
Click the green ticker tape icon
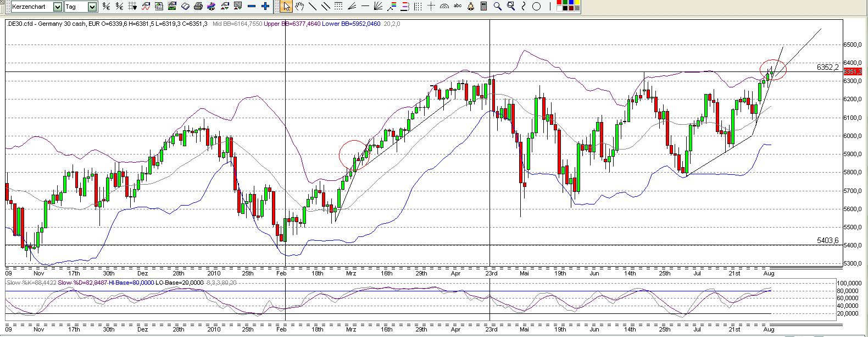coord(172,6)
